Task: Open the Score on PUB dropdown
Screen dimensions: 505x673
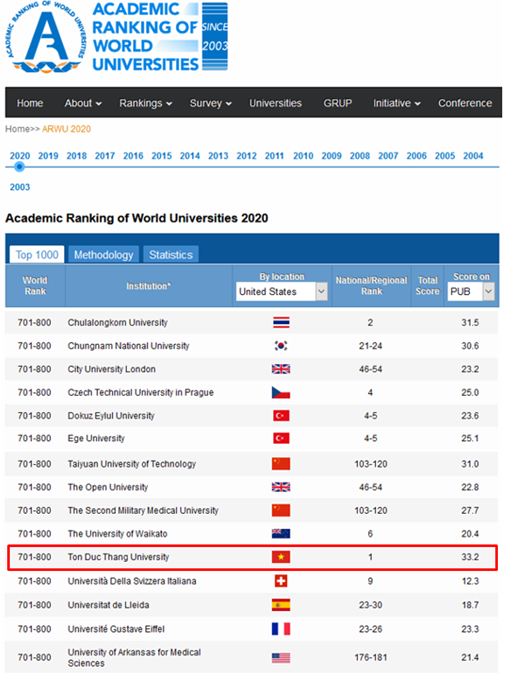Action: pos(471,291)
